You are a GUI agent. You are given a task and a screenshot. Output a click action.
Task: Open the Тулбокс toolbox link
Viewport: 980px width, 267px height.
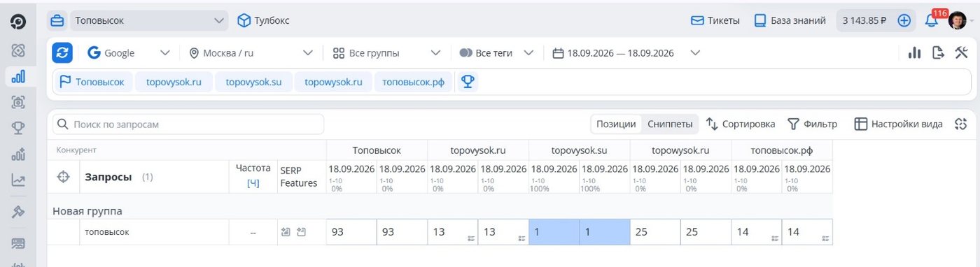coord(263,20)
